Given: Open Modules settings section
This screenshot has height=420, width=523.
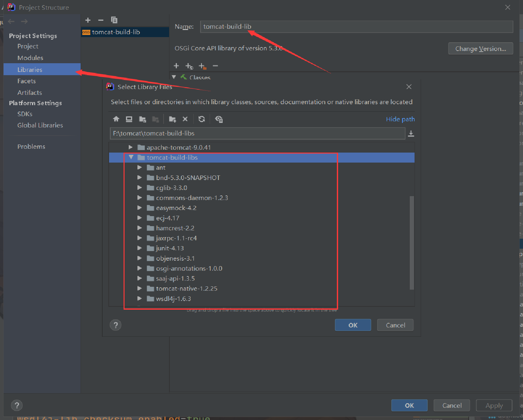Looking at the screenshot, I should click(x=30, y=58).
